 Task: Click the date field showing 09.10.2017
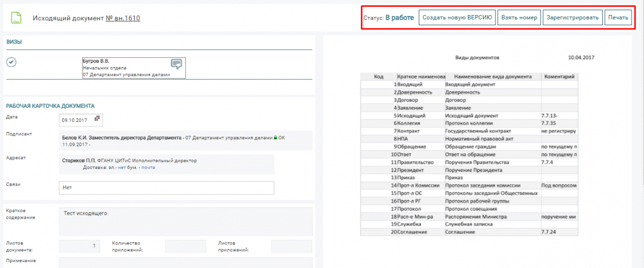pos(75,121)
